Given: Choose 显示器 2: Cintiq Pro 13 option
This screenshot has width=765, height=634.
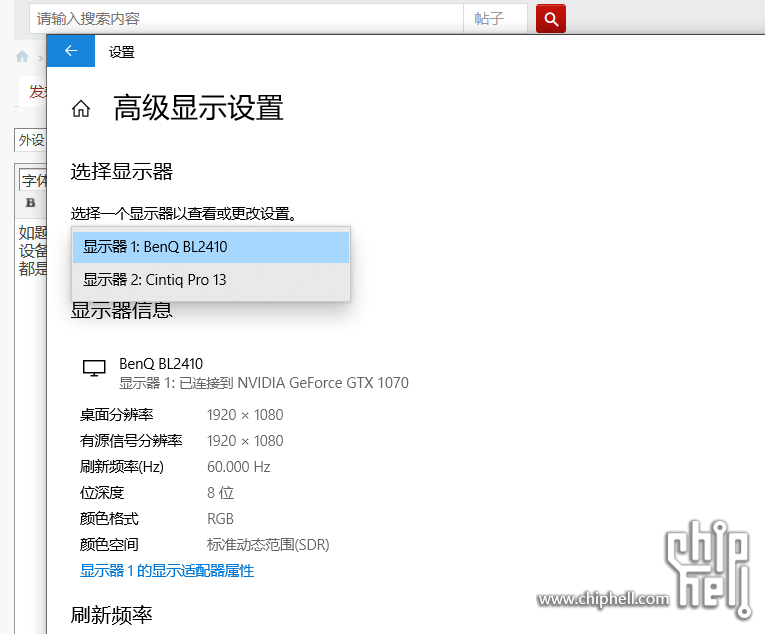Looking at the screenshot, I should [x=210, y=280].
